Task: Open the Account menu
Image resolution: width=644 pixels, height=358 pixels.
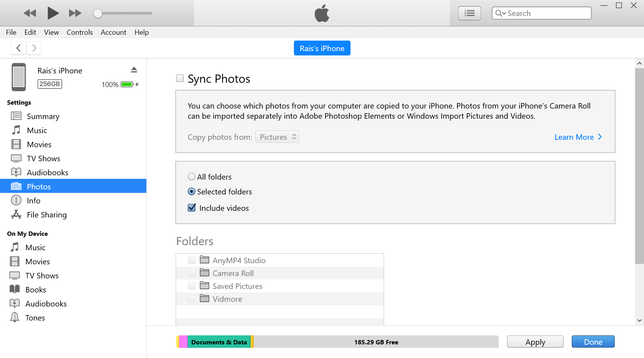Action: (113, 32)
